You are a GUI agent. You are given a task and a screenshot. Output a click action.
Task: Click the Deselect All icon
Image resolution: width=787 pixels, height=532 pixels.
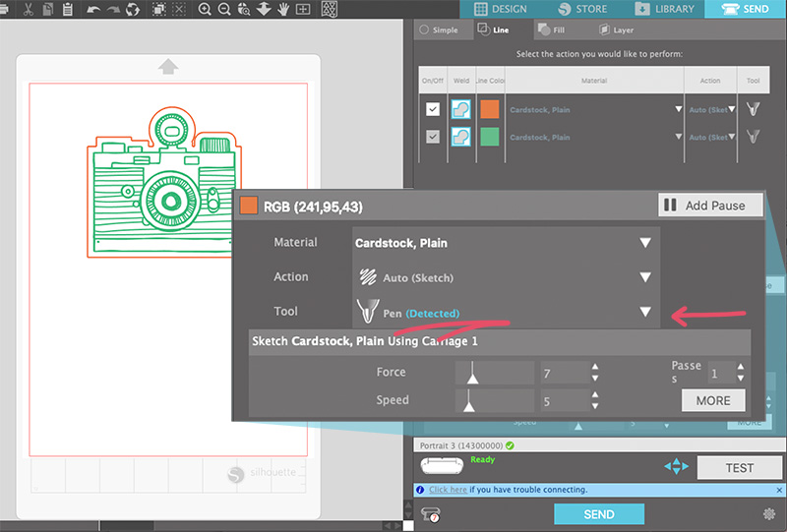pyautogui.click(x=179, y=9)
